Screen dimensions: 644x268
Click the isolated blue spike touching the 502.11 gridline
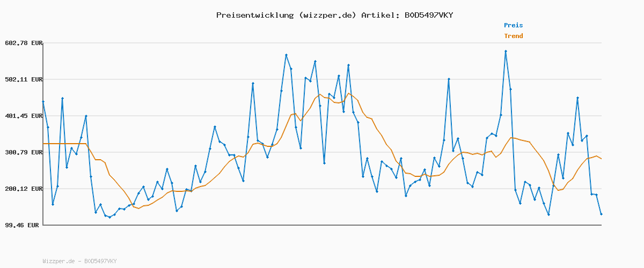click(x=449, y=79)
